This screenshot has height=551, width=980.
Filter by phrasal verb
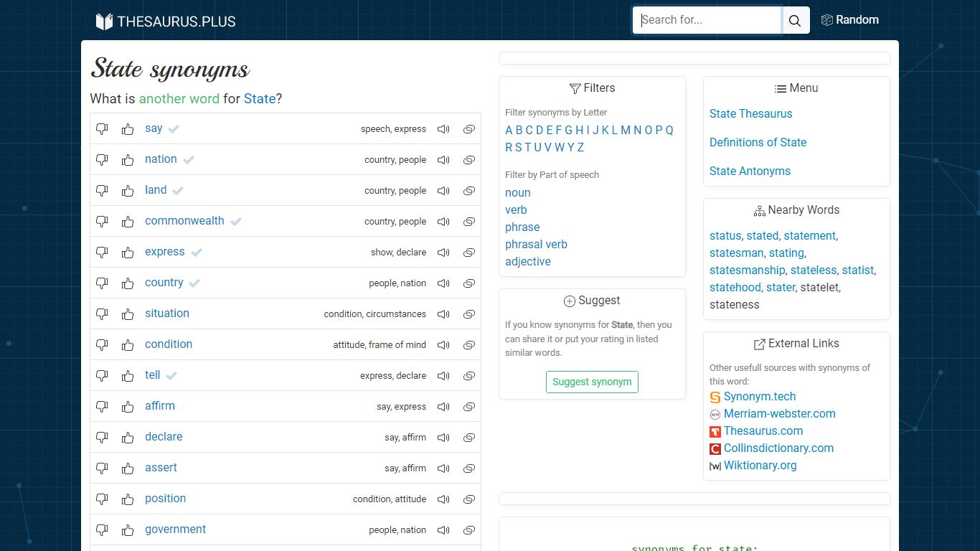point(536,244)
